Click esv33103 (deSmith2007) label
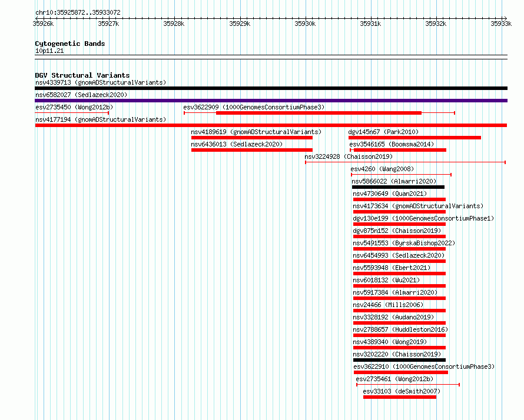This screenshot has width=524, height=420. coord(402,391)
